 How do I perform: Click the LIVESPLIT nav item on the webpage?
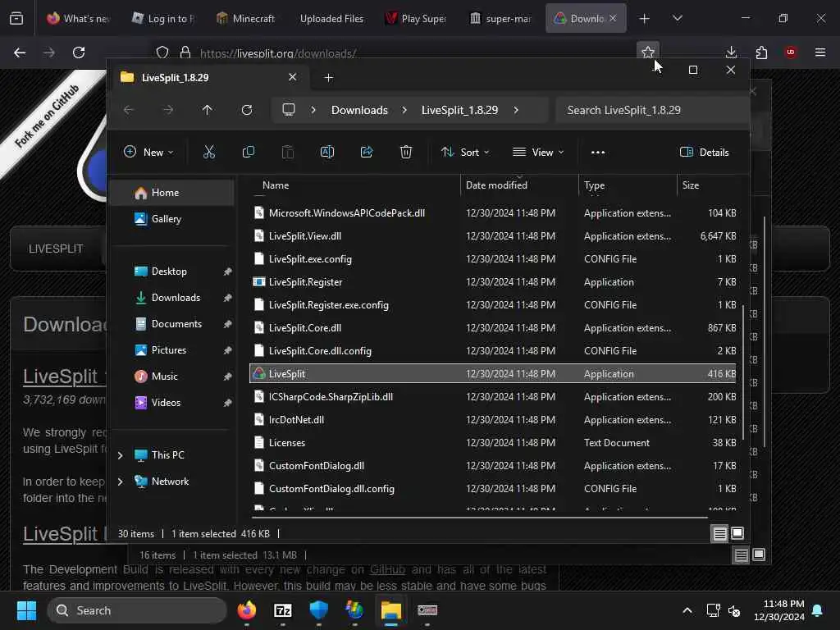[57, 249]
